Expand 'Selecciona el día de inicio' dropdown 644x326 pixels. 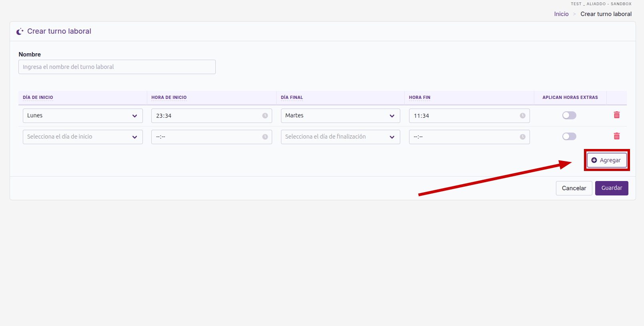tap(83, 137)
